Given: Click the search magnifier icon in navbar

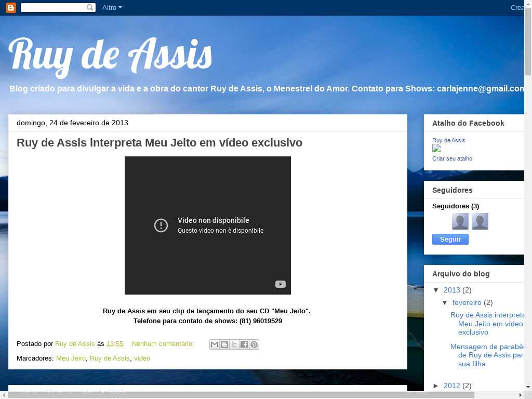Looking at the screenshot, I should point(90,8).
